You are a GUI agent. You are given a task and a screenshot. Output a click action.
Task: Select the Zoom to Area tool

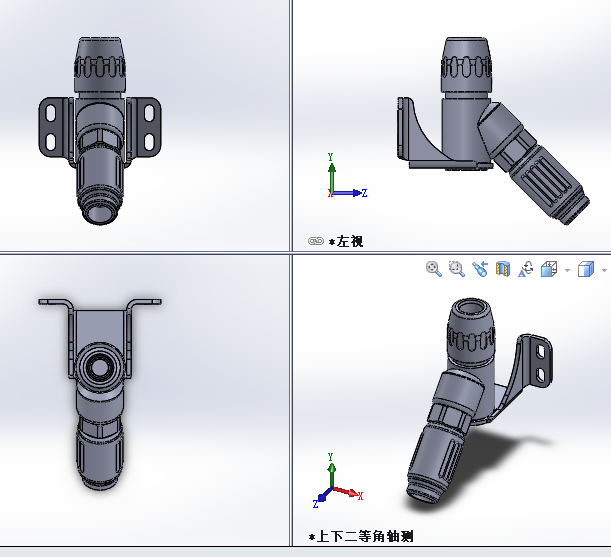(457, 269)
